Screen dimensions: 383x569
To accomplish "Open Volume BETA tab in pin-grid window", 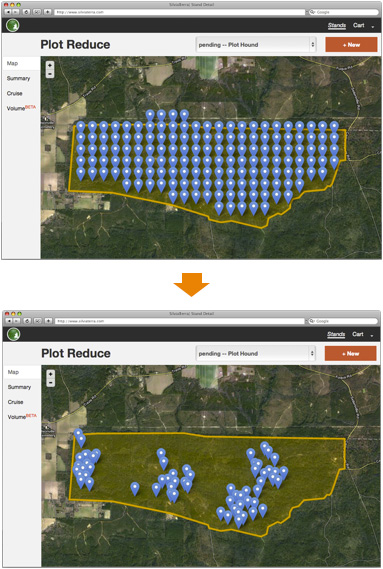I will coord(21,108).
